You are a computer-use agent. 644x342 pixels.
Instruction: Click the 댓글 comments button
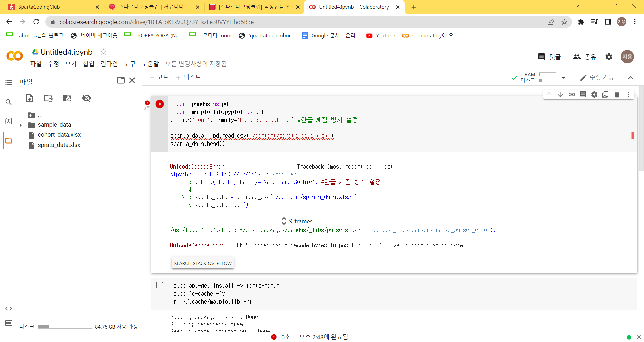click(x=549, y=57)
